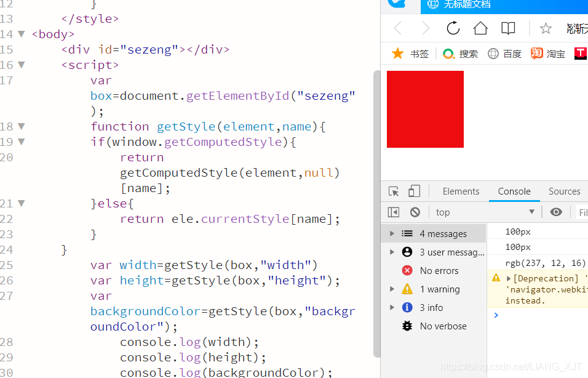
Task: Toggle DevTools device toolbar icon
Action: (x=414, y=191)
